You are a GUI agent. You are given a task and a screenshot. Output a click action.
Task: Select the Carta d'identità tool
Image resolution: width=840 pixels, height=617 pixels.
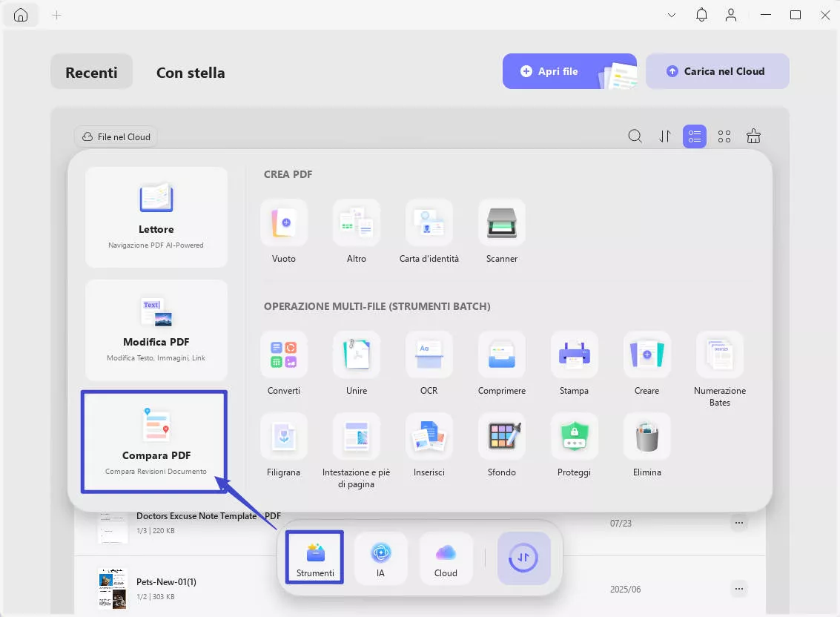429,222
